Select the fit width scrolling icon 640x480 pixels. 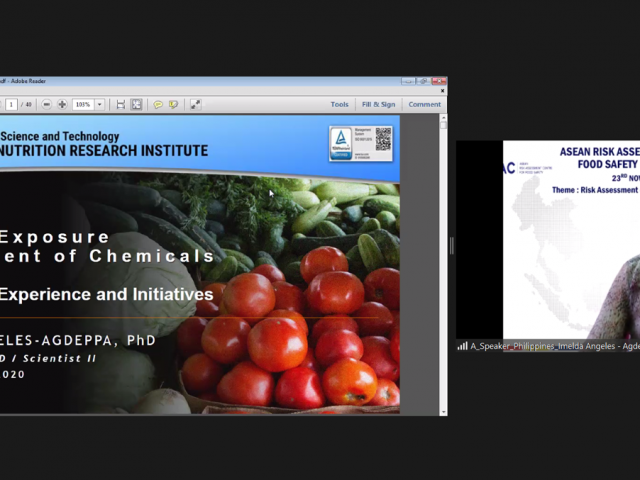coord(120,104)
